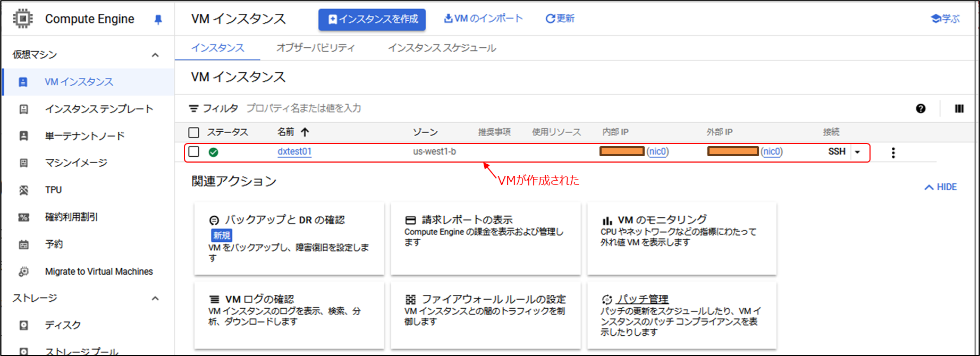Viewport: 980px width, 356px height.
Task: Collapse related actions with the HIDE toggle
Action: point(941,187)
